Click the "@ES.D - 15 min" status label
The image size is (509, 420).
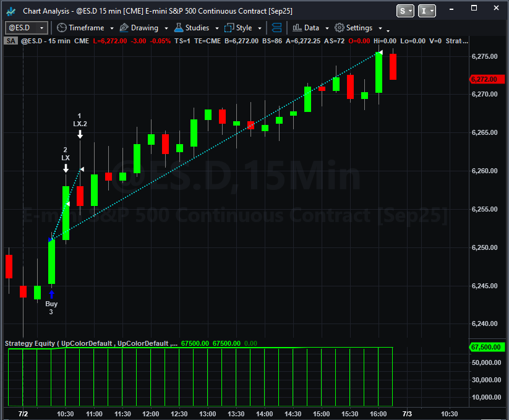(45, 41)
